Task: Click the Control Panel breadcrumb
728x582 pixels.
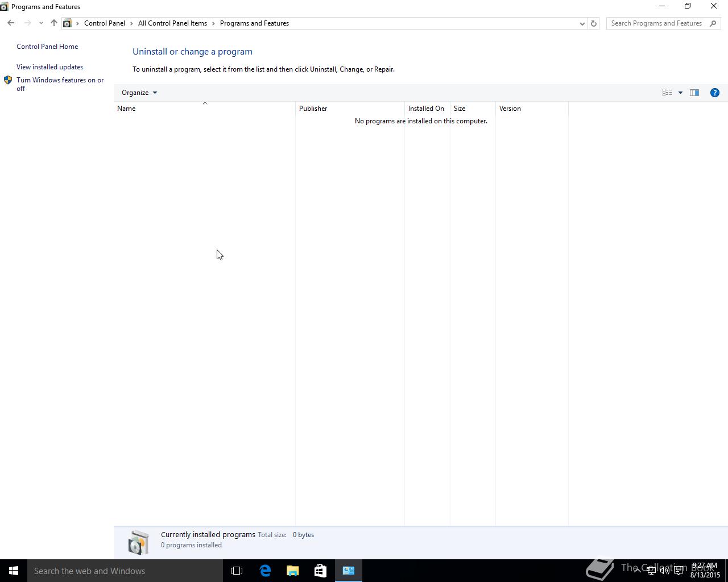Action: coord(105,23)
